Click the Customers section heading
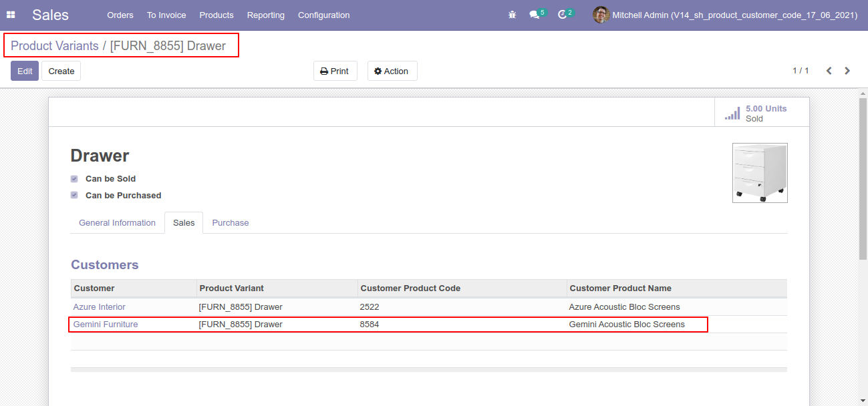The image size is (868, 406). pos(105,265)
